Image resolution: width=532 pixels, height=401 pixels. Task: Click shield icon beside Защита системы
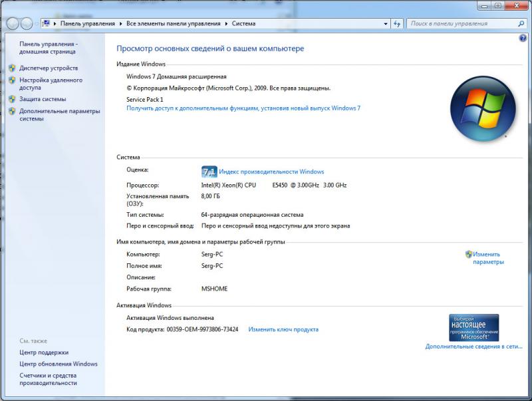pos(12,99)
